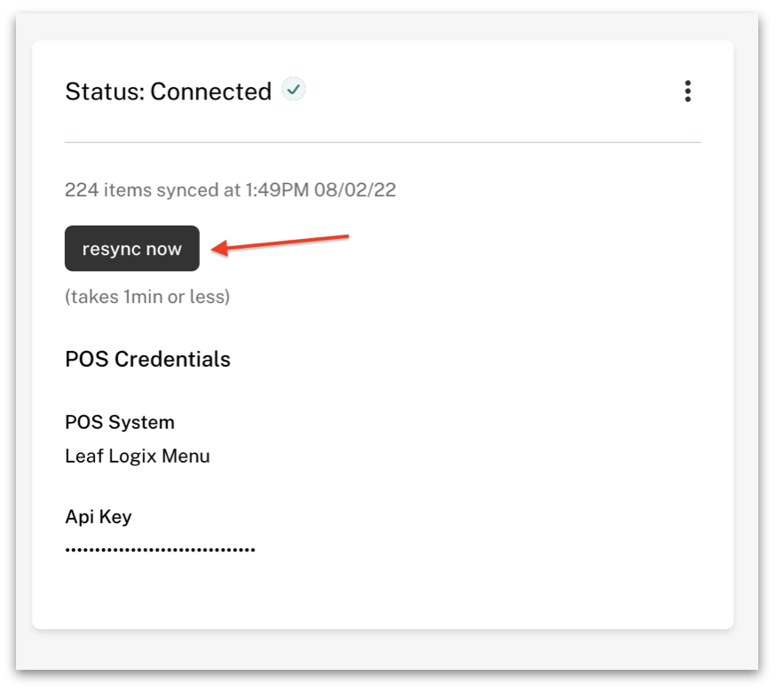Click the 1:49PM sync time
Screen dimensions: 776x700
277,189
